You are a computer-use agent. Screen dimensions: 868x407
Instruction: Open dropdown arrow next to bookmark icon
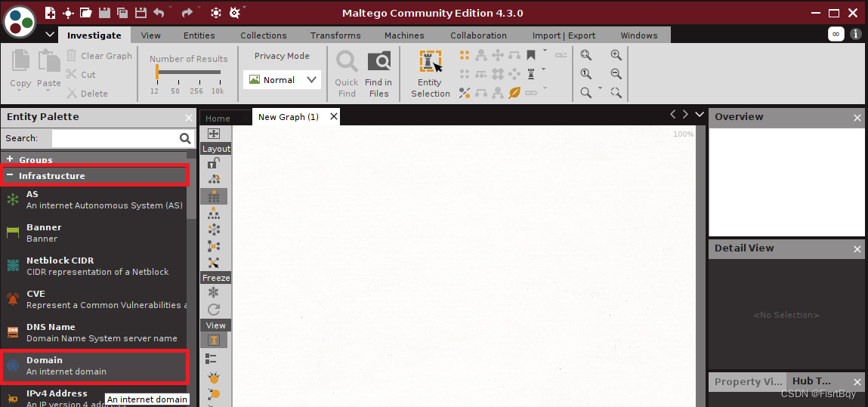point(545,51)
